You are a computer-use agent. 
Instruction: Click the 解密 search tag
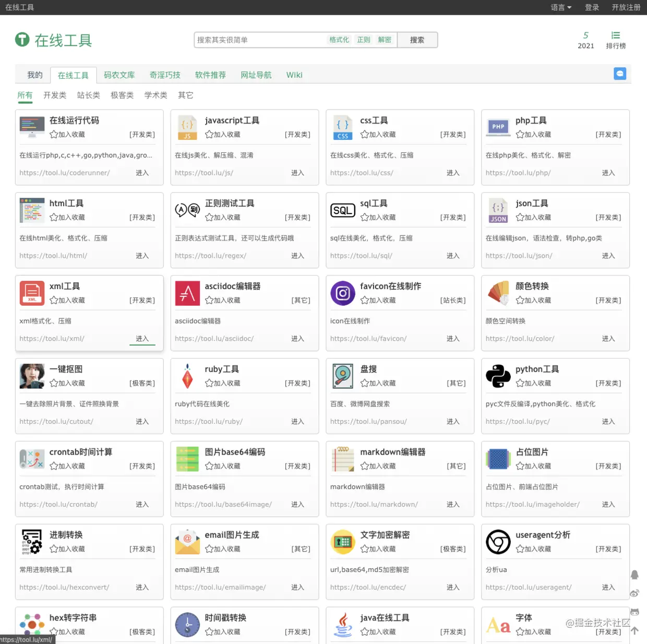(385, 40)
